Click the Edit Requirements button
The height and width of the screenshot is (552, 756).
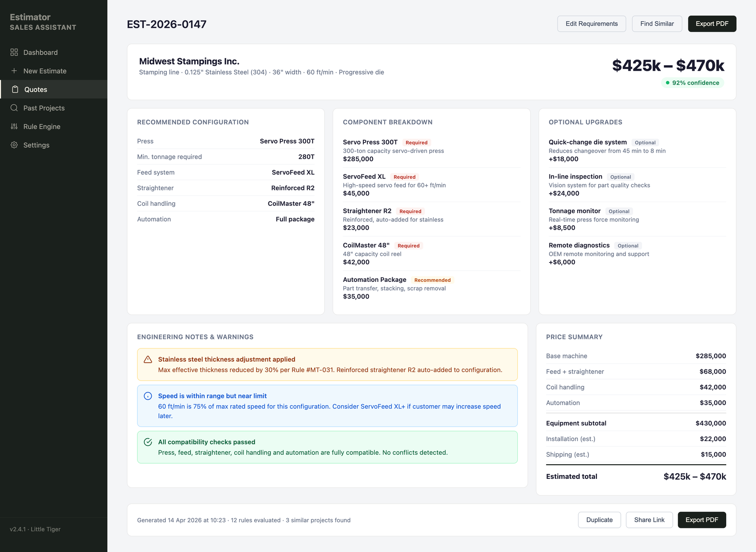click(591, 24)
